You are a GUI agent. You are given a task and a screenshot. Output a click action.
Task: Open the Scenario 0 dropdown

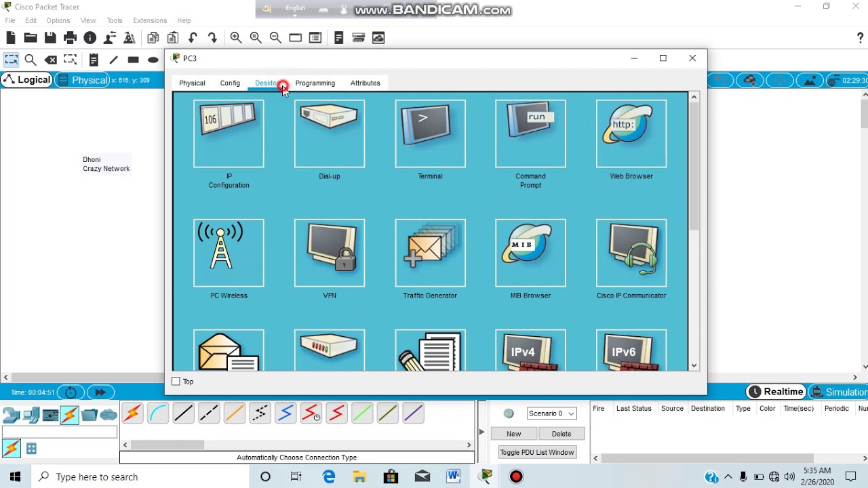(552, 413)
